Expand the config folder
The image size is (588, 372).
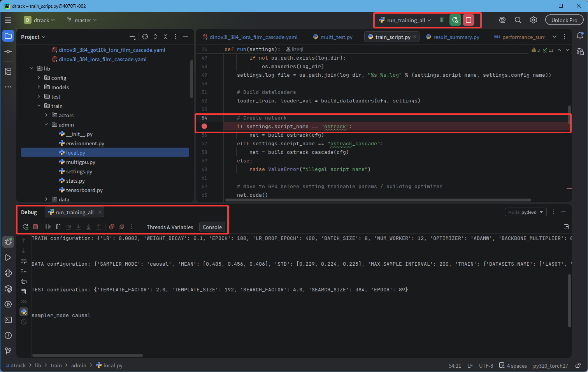pos(39,78)
